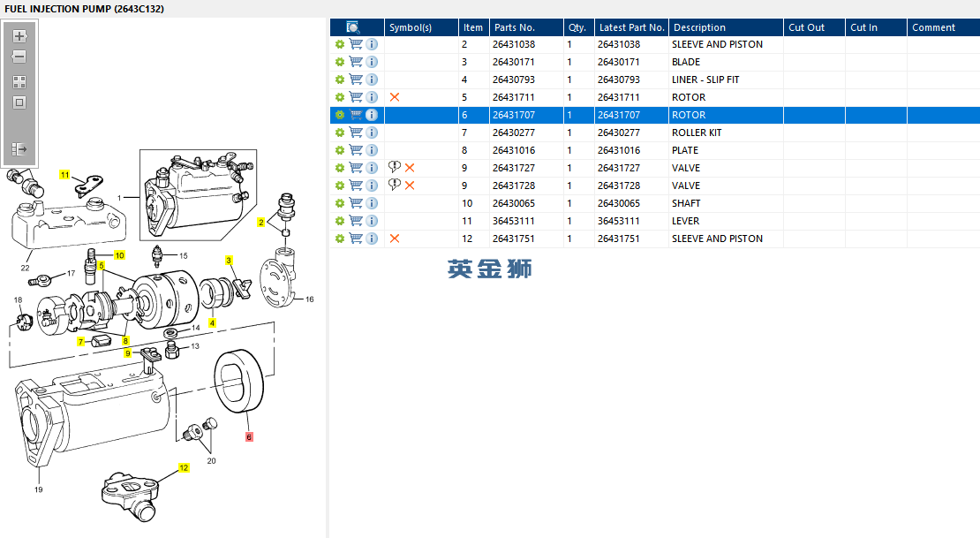980x538 pixels.
Task: Click the Cut In column header
Action: click(x=876, y=27)
